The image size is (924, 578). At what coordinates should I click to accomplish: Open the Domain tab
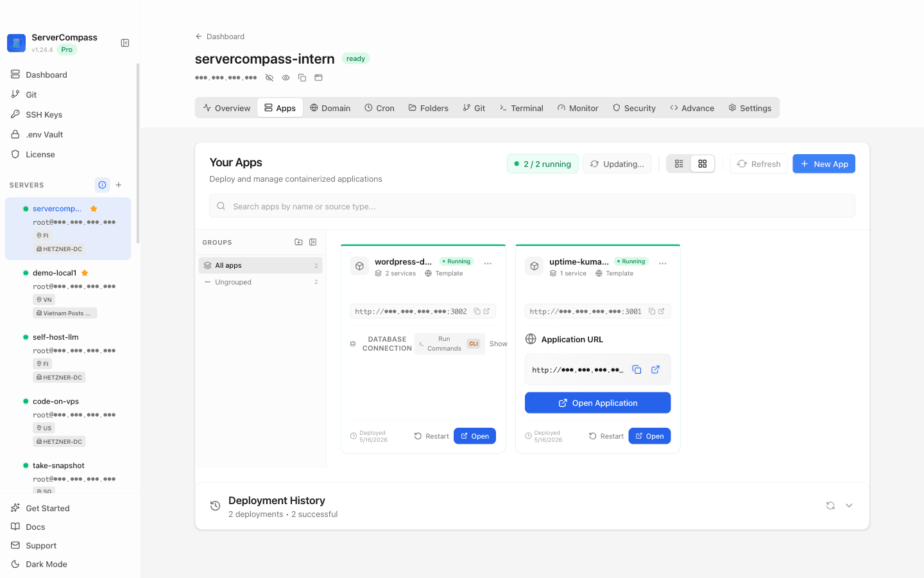click(330, 108)
